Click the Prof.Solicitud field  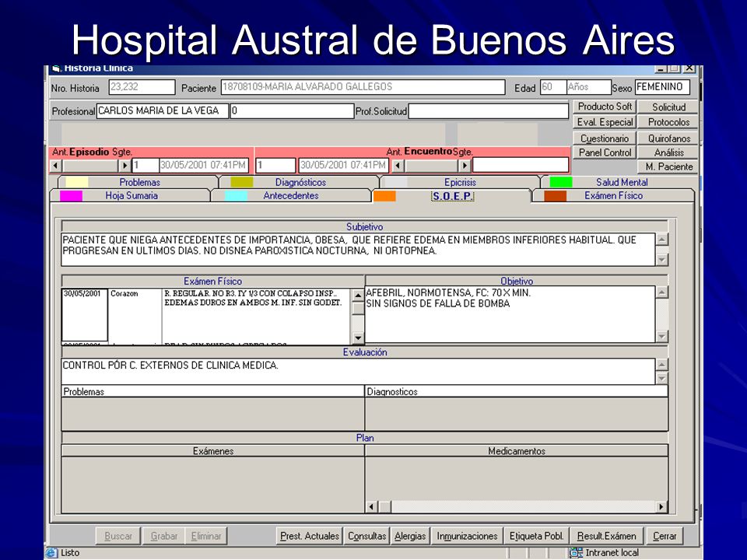coord(489,111)
